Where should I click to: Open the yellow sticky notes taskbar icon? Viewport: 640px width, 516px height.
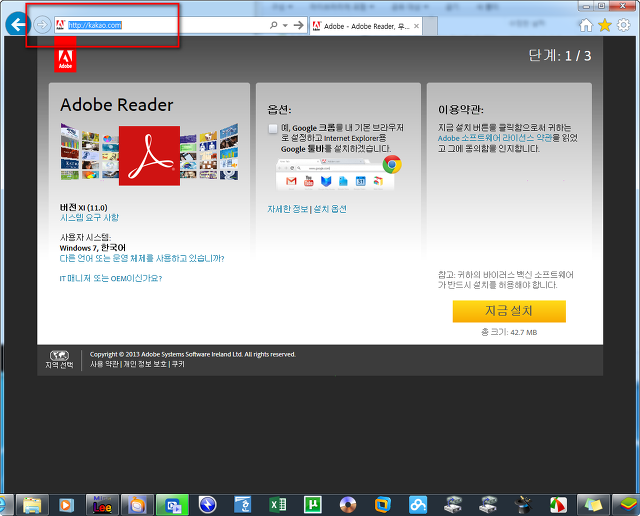[593, 505]
